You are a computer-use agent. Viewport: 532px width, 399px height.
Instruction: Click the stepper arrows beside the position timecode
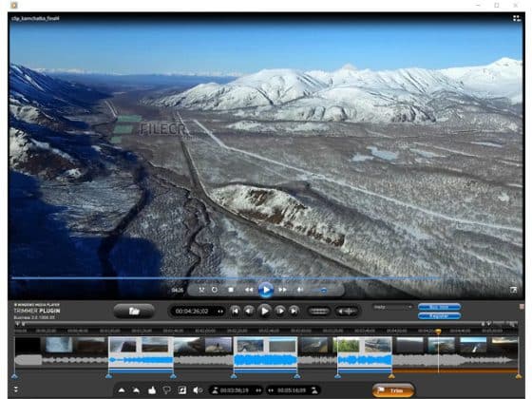coord(220,312)
